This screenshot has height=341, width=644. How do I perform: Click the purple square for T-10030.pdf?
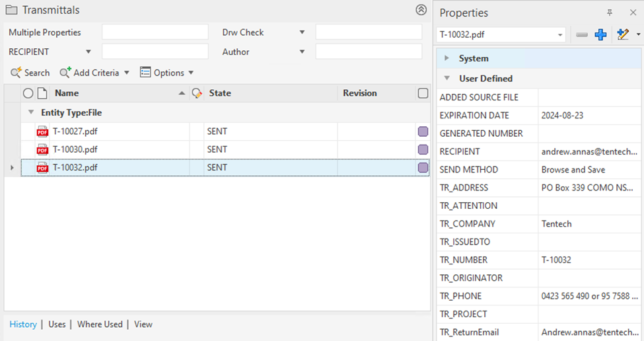coord(423,149)
